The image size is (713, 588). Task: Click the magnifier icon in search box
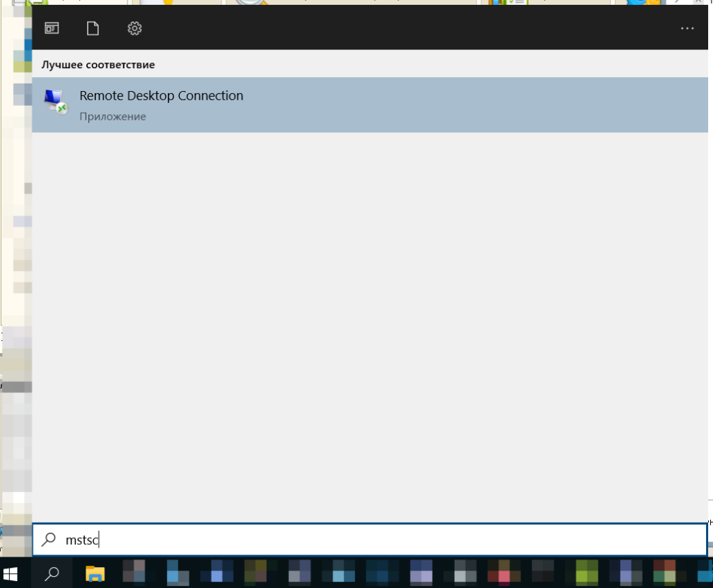point(49,539)
